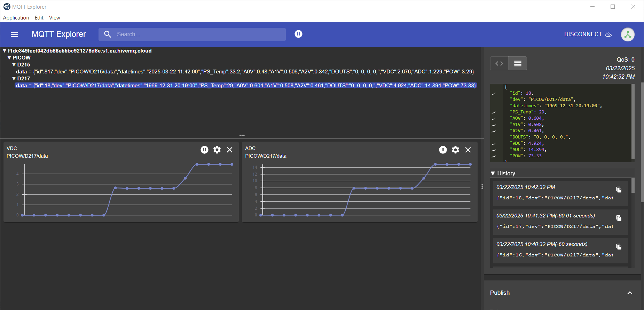644x310 pixels.
Task: Maximize the MQTT Explorer window
Action: click(613, 7)
